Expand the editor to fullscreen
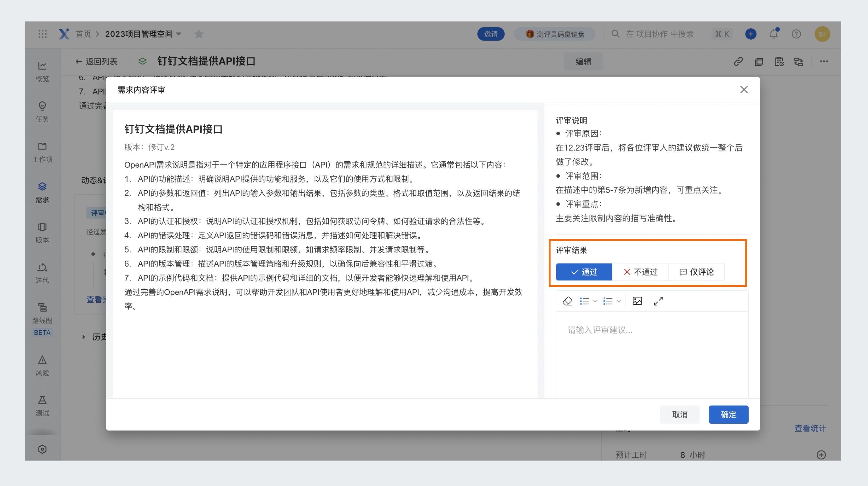The image size is (868, 486). coord(658,301)
